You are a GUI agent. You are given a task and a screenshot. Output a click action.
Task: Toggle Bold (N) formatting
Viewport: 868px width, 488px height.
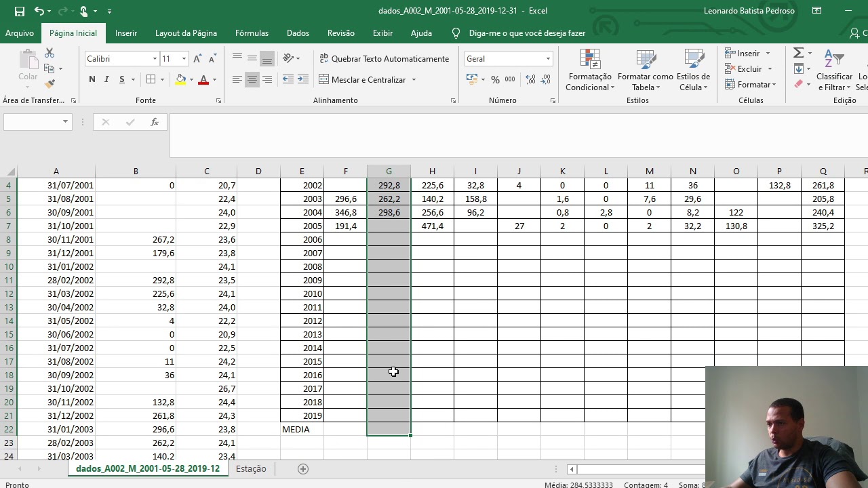pos(92,79)
